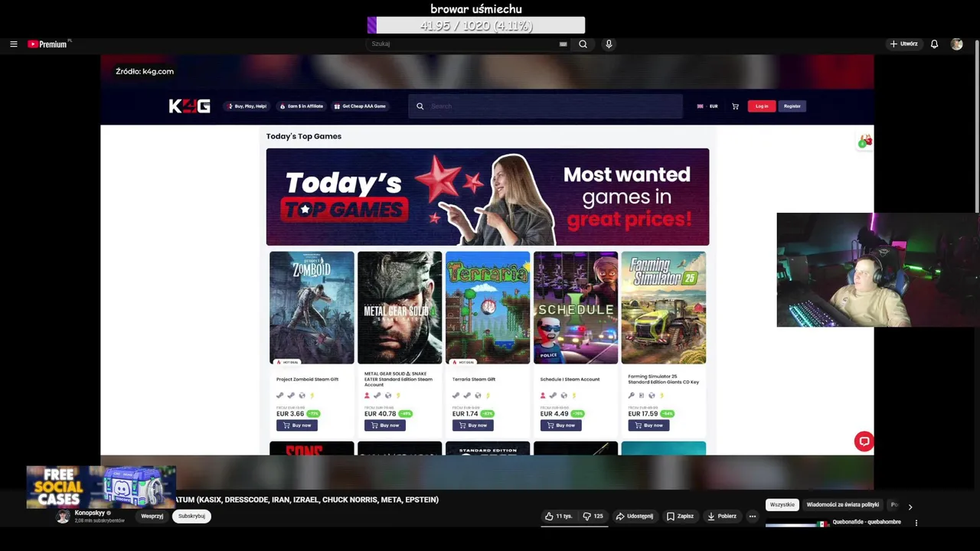Click the K4G site logo

tap(189, 106)
